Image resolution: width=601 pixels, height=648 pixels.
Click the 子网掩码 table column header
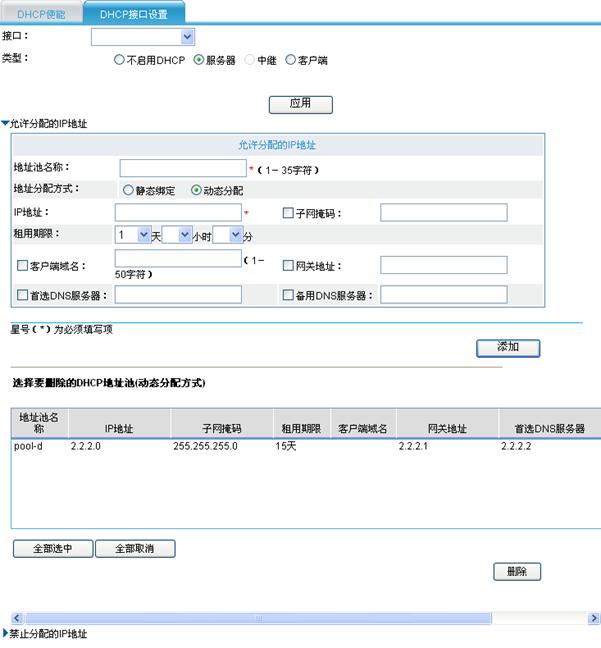click(x=222, y=423)
